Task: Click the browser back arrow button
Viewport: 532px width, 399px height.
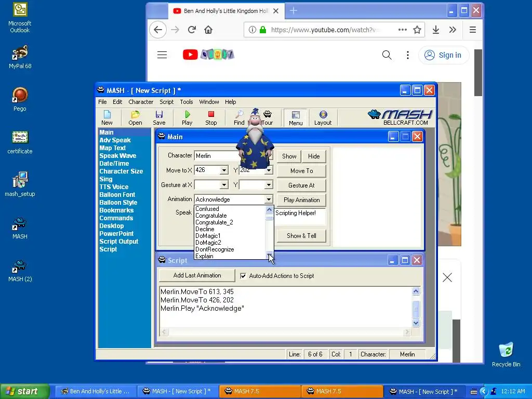Action: coord(158,30)
